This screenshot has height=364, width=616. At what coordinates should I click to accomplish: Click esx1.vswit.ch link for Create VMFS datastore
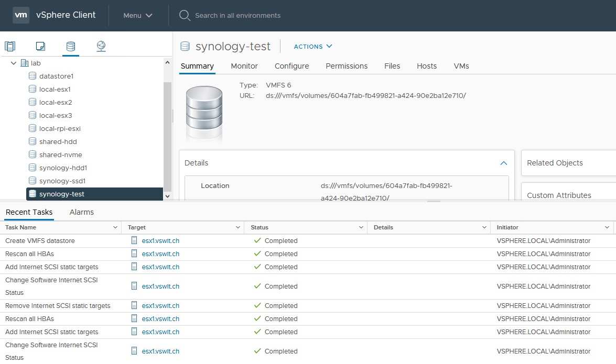click(x=160, y=241)
